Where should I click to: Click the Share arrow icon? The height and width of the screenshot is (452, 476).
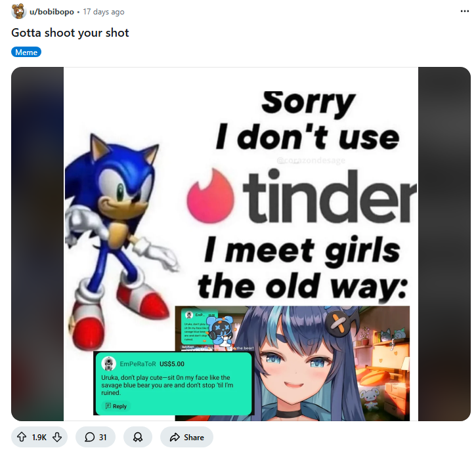pos(175,437)
